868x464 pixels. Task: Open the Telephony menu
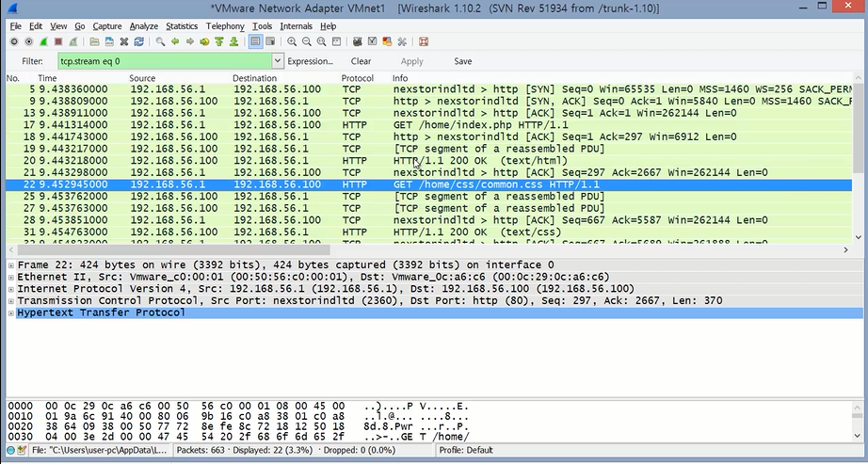pos(225,26)
